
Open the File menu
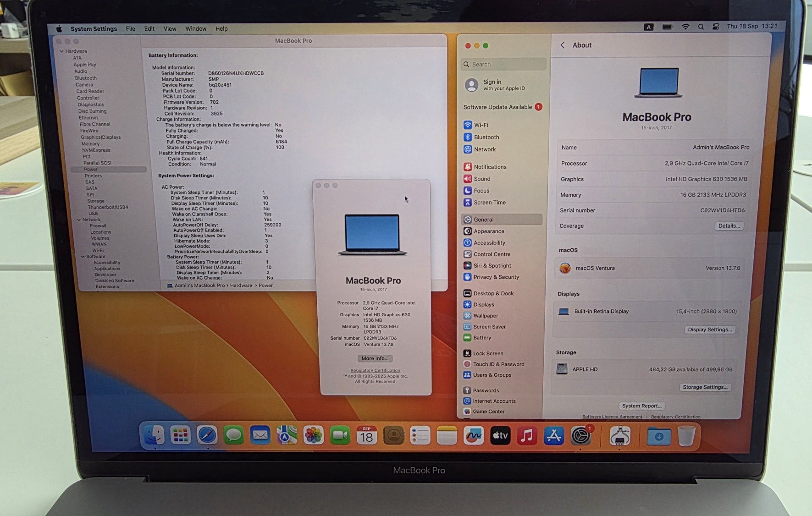click(130, 29)
